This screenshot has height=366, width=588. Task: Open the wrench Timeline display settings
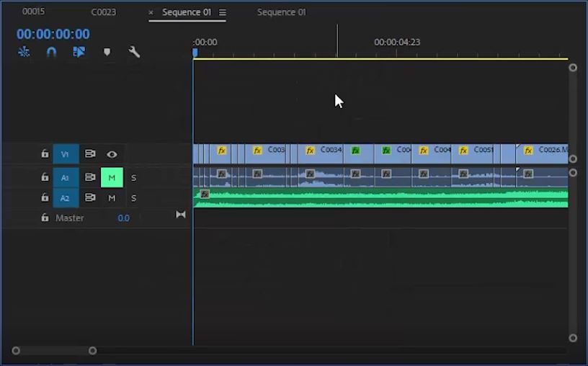coord(134,52)
